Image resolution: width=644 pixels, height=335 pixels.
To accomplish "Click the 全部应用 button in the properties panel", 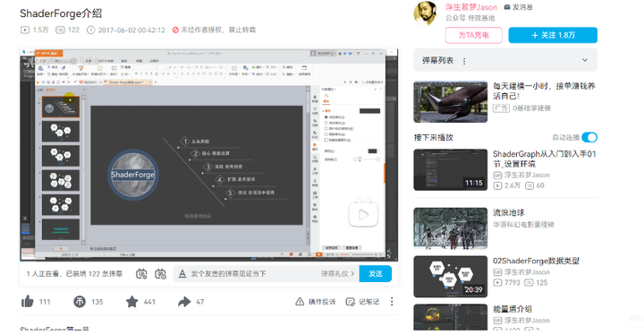I will (x=332, y=248).
